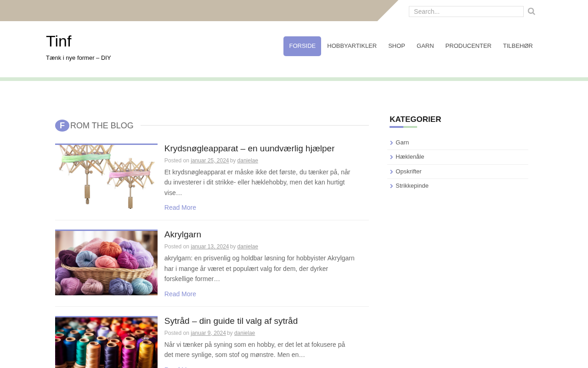This screenshot has height=368, width=588.
Task: Open the Tilbehør menu item
Action: [x=518, y=46]
